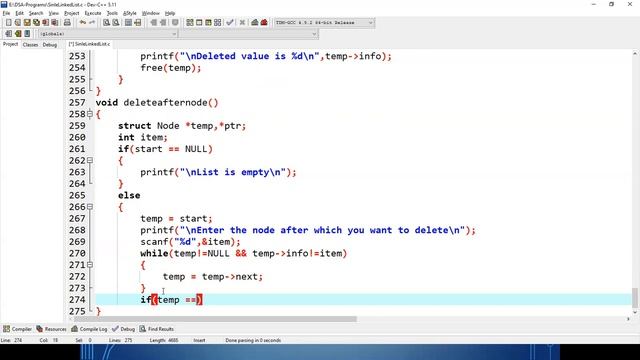Click the Print toolbar icon
The height and width of the screenshot is (360, 640).
pyautogui.click(x=67, y=22)
